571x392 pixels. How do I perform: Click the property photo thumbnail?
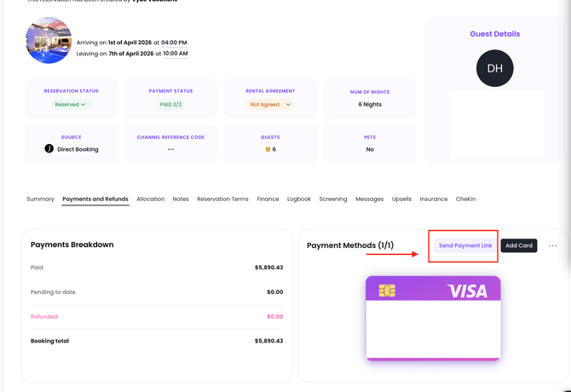click(49, 40)
